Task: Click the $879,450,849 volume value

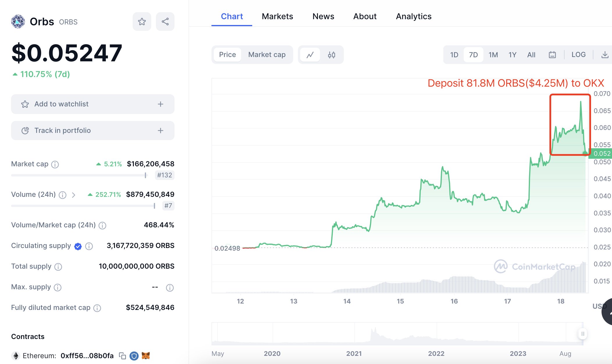Action: [x=150, y=195]
